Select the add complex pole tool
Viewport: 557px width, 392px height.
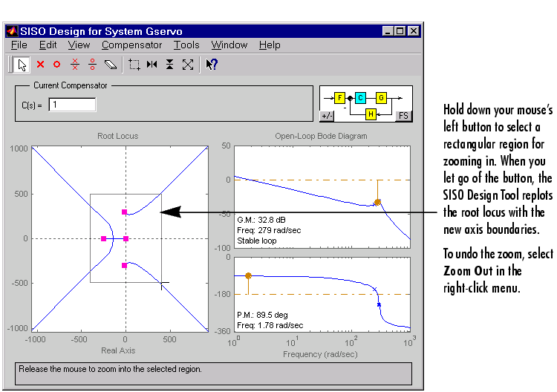[x=74, y=65]
